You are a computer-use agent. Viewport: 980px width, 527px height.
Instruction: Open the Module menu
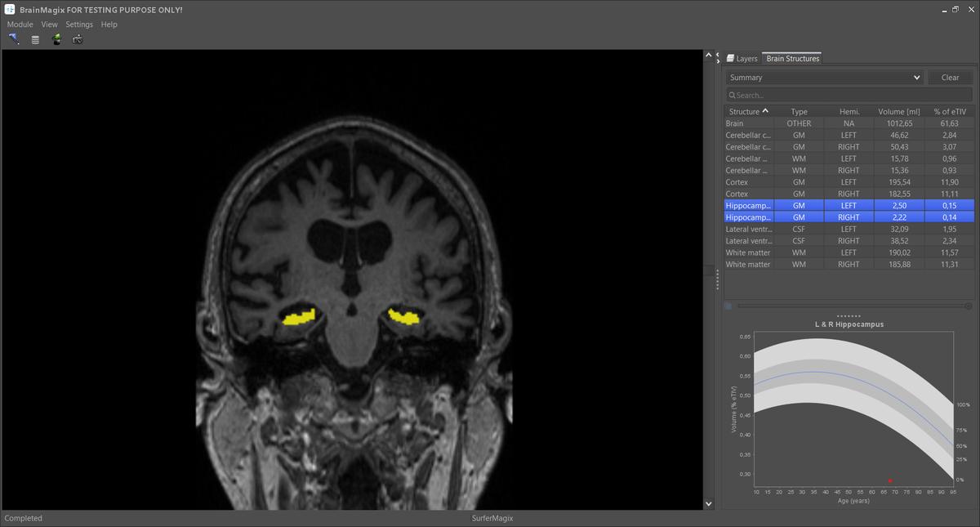tap(20, 25)
